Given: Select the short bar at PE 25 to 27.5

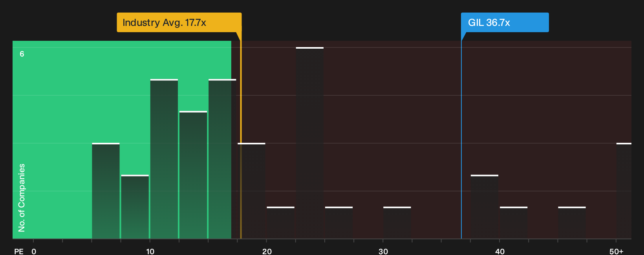Looking at the screenshot, I should [339, 222].
